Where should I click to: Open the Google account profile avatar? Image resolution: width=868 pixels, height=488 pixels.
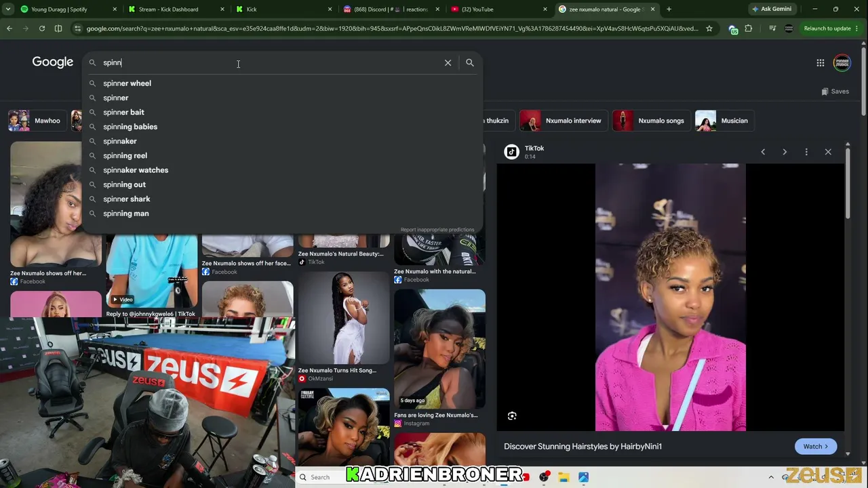(x=842, y=63)
